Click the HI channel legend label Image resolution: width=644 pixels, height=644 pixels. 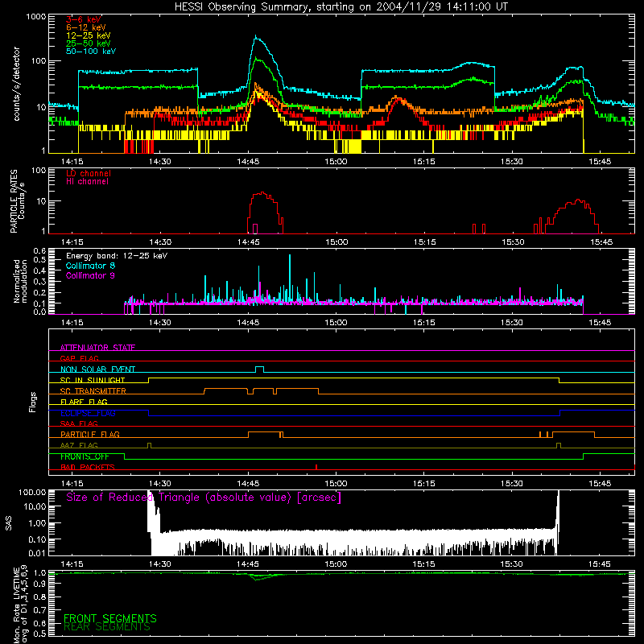click(87, 182)
